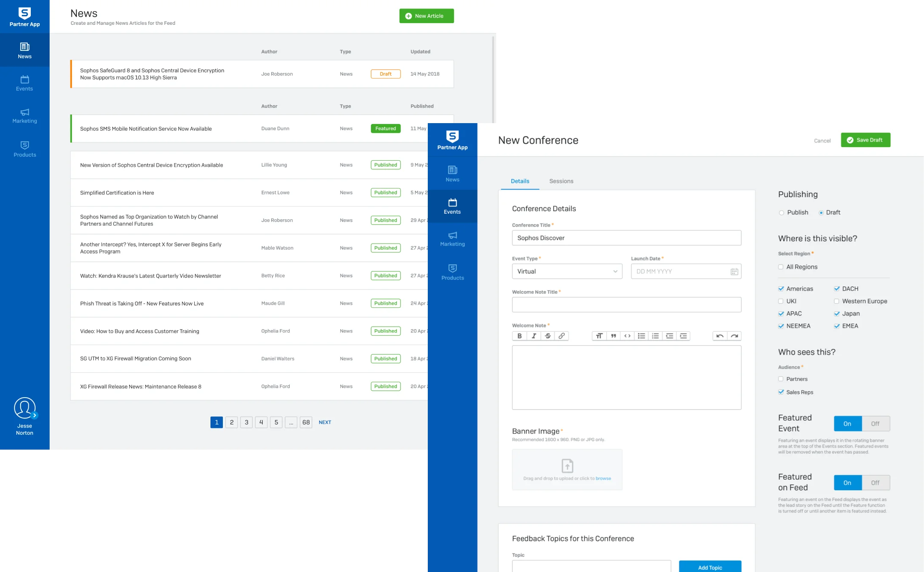Insert numbered list in Welcome Note editor
This screenshot has height=572, width=924.
pyautogui.click(x=655, y=336)
